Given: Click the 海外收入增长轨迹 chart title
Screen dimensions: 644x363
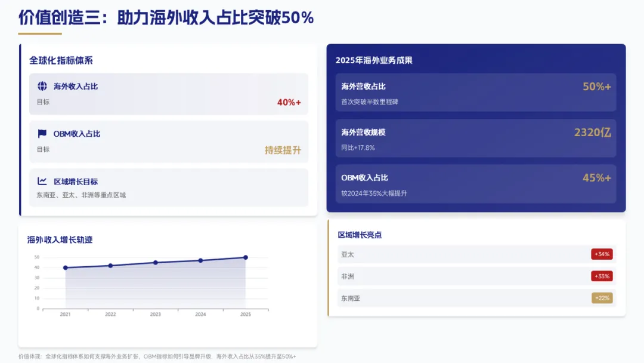Looking at the screenshot, I should [x=60, y=239].
